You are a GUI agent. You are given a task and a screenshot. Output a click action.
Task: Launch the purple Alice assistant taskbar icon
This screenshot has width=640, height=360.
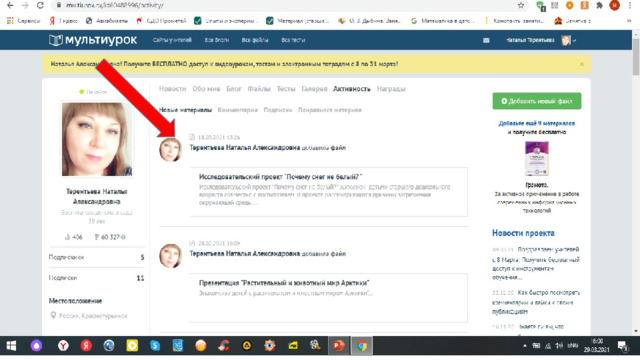36,346
